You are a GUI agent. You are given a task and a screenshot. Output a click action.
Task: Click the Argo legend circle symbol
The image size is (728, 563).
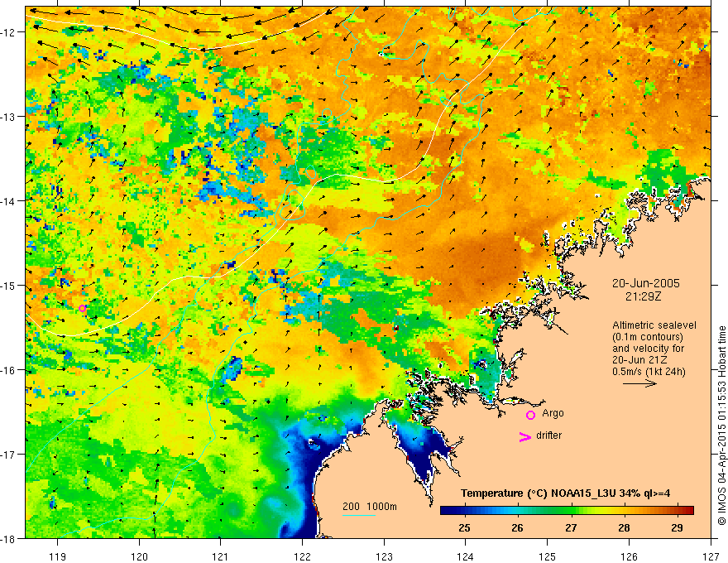tap(530, 415)
